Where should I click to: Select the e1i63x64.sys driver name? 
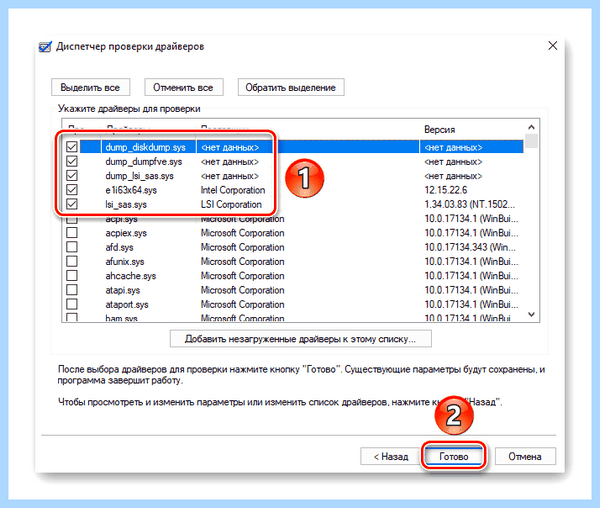[x=131, y=190]
